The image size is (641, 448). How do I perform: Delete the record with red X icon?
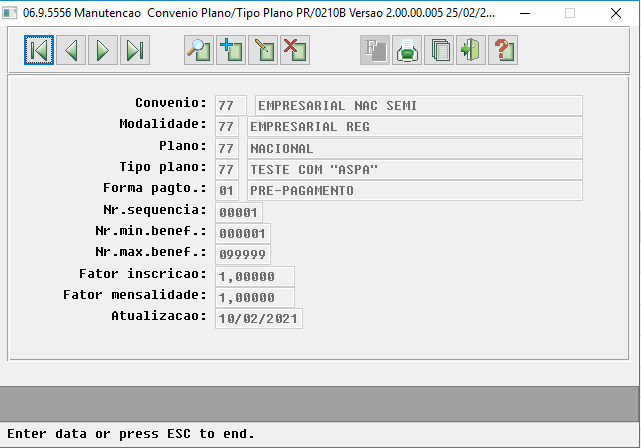pos(295,50)
